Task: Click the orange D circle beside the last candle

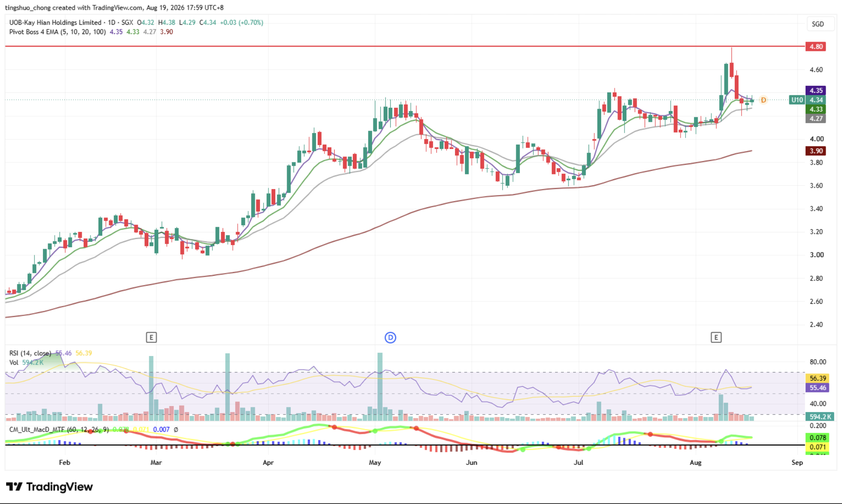Action: 764,100
